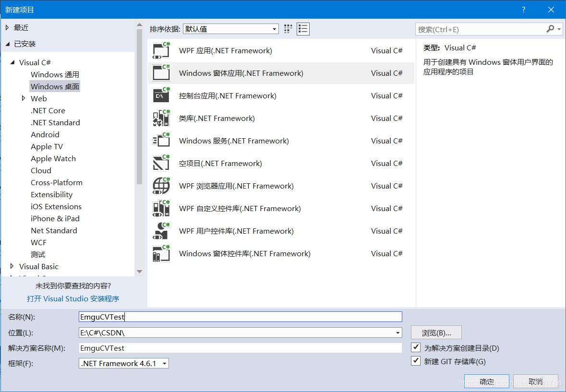Switch to small icons grid view
This screenshot has height=392, width=566.
point(288,29)
